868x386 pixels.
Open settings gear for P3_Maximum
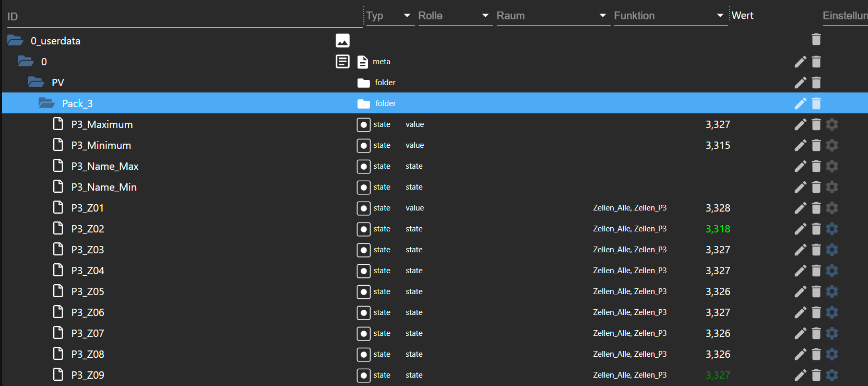(832, 124)
